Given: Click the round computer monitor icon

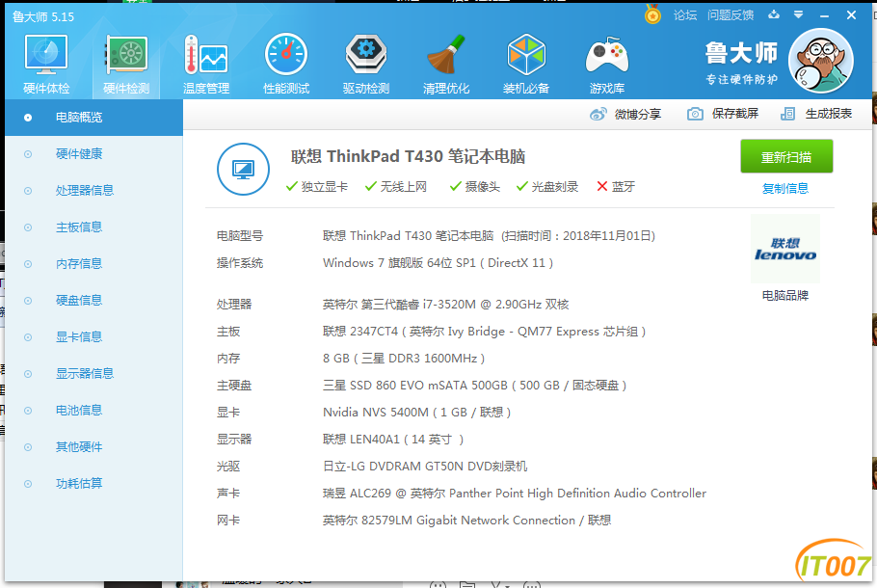Looking at the screenshot, I should click(243, 169).
